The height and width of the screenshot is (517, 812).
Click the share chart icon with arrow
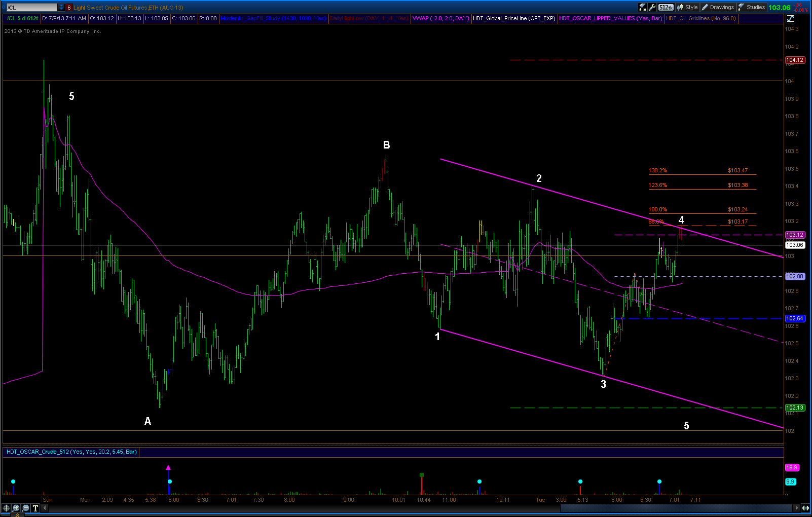tap(643, 7)
